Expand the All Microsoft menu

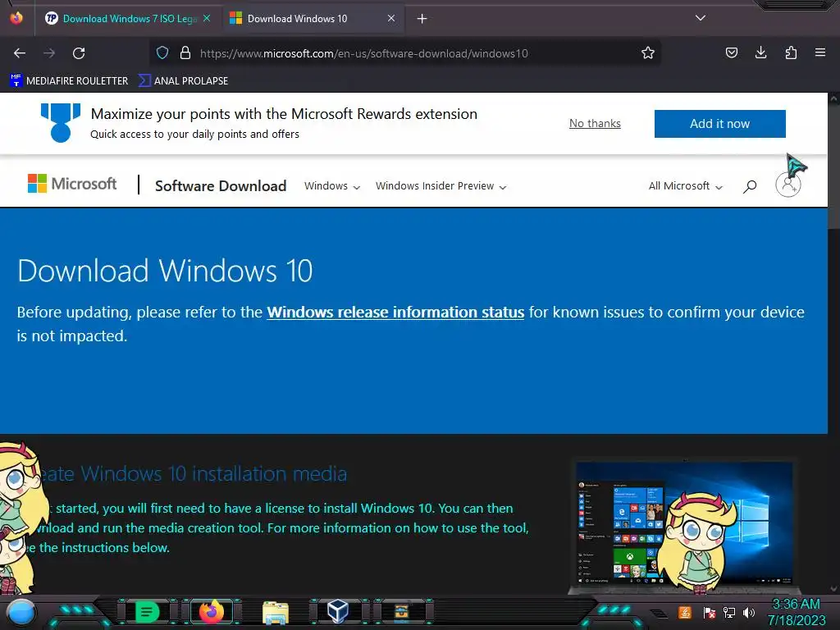coord(685,186)
